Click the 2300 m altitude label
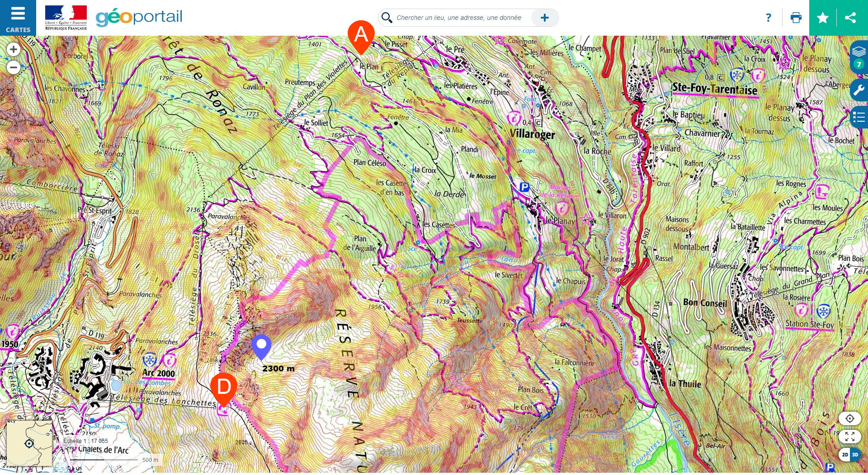The width and height of the screenshot is (868, 475). click(x=278, y=369)
